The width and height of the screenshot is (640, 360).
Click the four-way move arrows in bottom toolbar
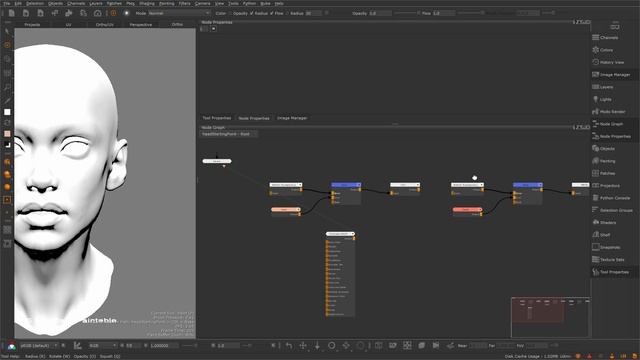[303, 346]
